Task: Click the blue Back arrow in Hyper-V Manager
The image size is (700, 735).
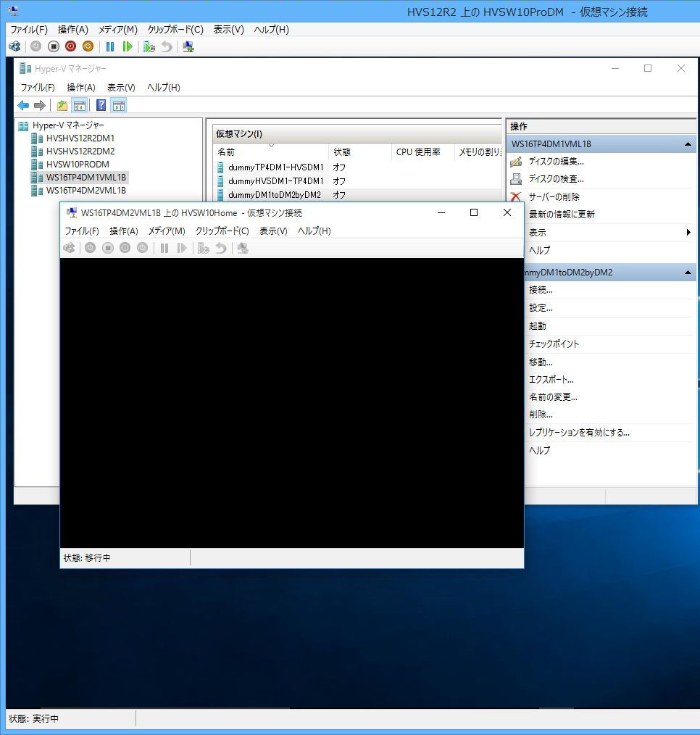Action: pyautogui.click(x=23, y=106)
